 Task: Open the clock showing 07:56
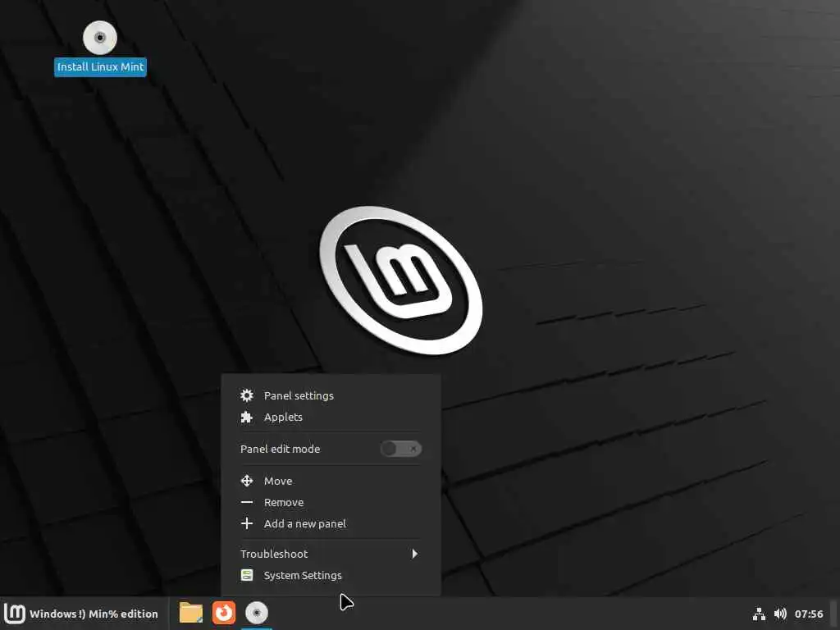coord(808,614)
